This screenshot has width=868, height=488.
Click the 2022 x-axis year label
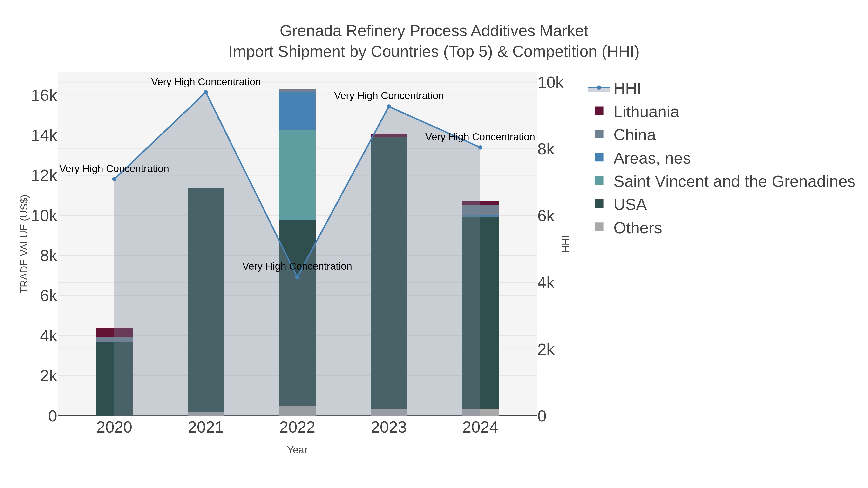(x=297, y=428)
